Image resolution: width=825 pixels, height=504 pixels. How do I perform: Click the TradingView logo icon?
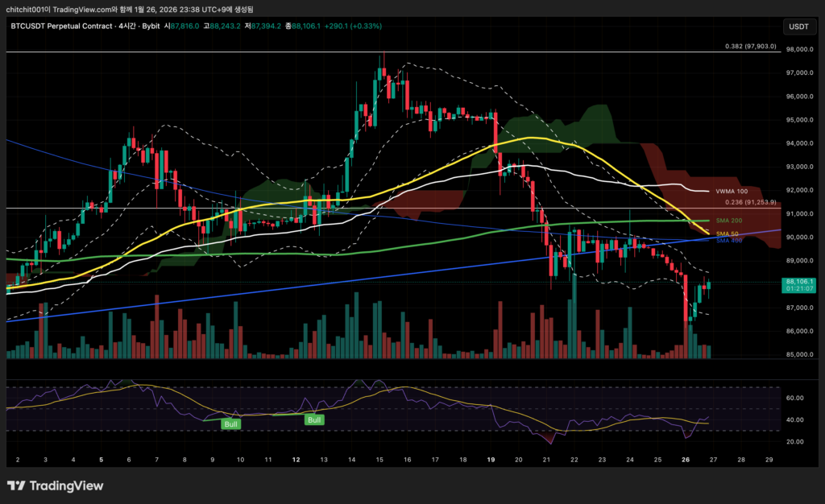(16, 485)
